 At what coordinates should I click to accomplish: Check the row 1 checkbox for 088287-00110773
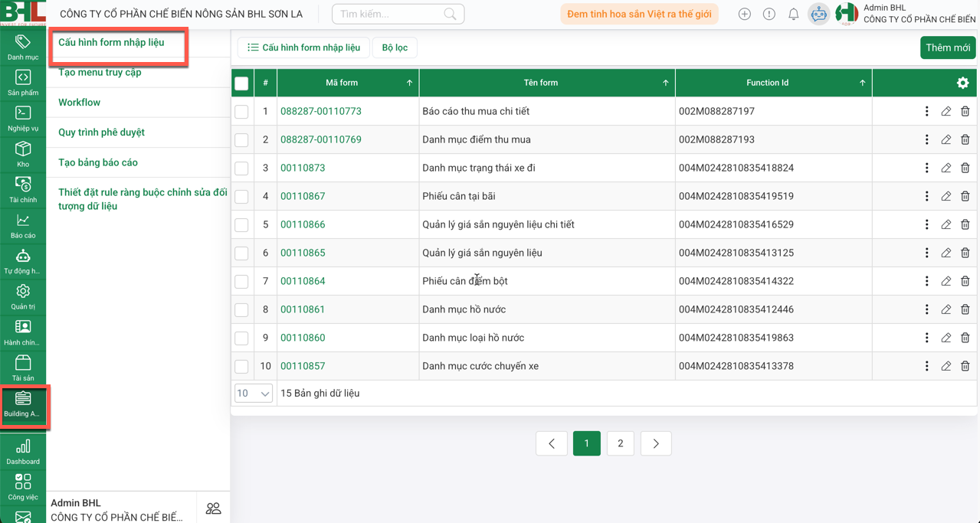(x=241, y=111)
